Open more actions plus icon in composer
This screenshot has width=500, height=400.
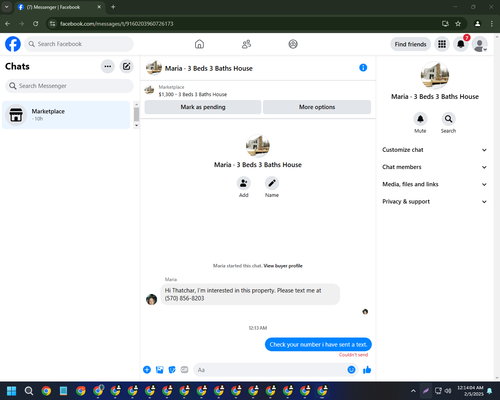coord(147,370)
